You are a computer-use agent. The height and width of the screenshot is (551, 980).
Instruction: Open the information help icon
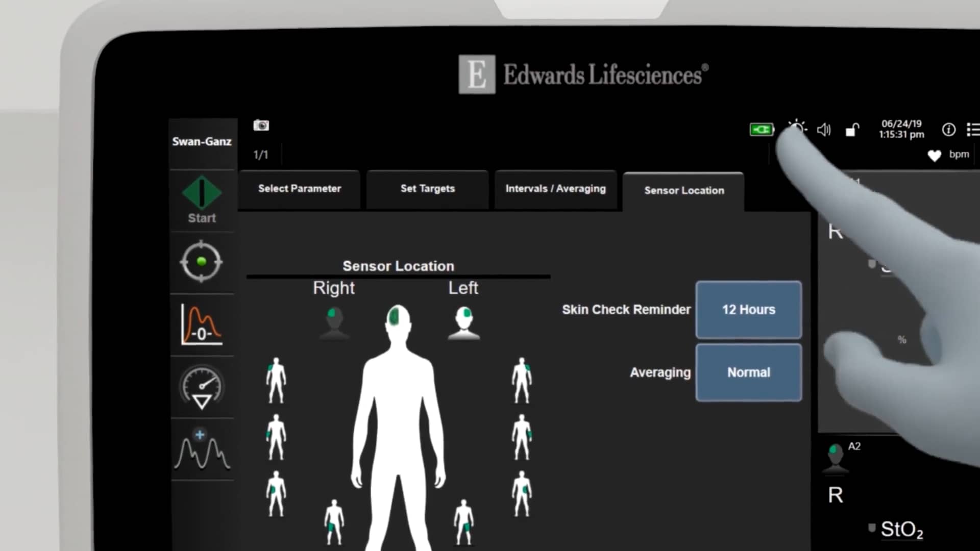(x=949, y=130)
